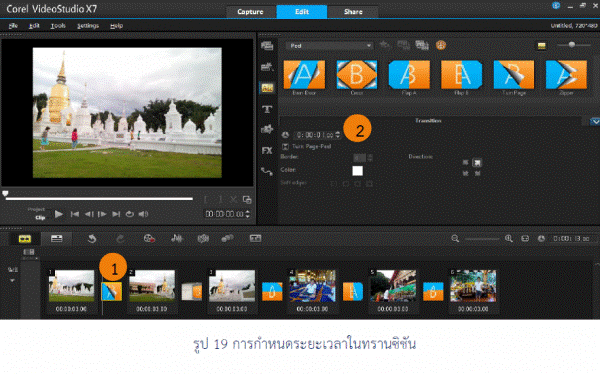This screenshot has width=600, height=374.
Task: Select the Transition library icon
Action: click(267, 88)
